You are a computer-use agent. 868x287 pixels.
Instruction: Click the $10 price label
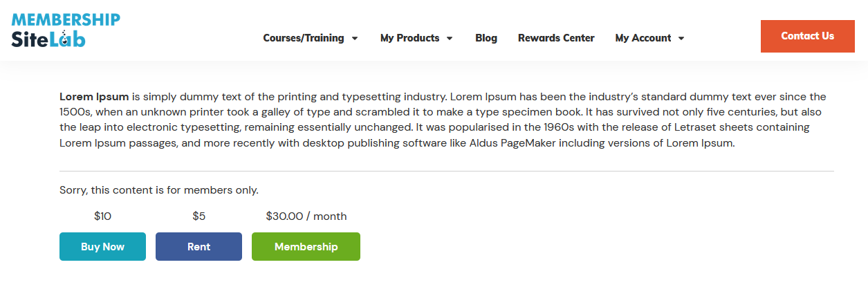coord(102,216)
